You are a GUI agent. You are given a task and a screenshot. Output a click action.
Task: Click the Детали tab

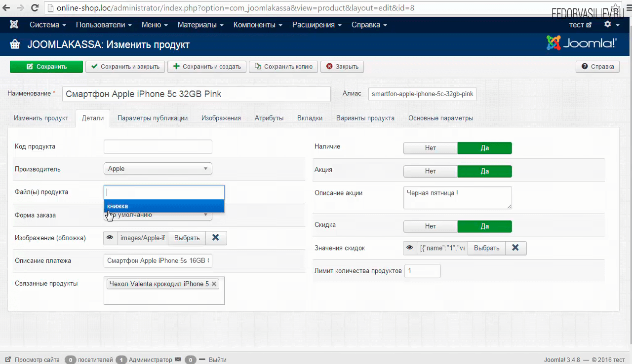point(93,118)
